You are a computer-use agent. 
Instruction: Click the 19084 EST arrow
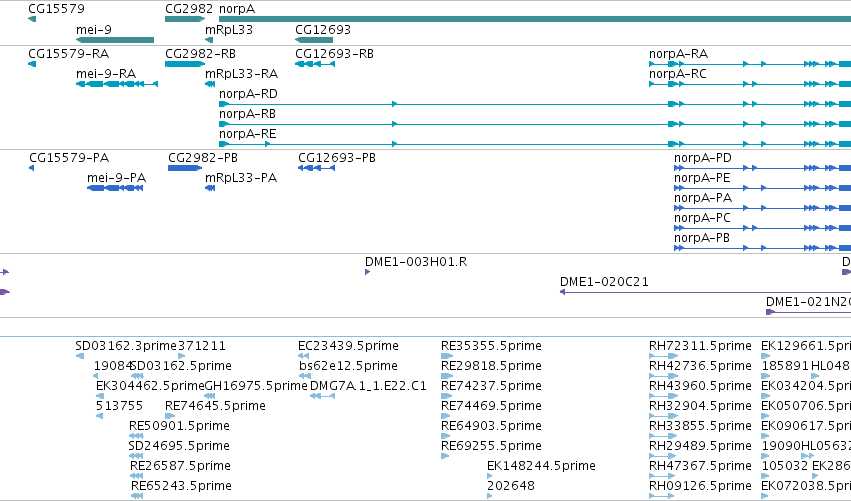tap(96, 376)
